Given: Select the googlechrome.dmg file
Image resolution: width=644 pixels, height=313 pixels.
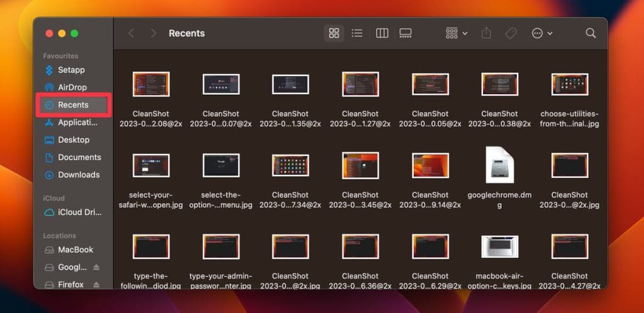Looking at the screenshot, I should tap(499, 165).
